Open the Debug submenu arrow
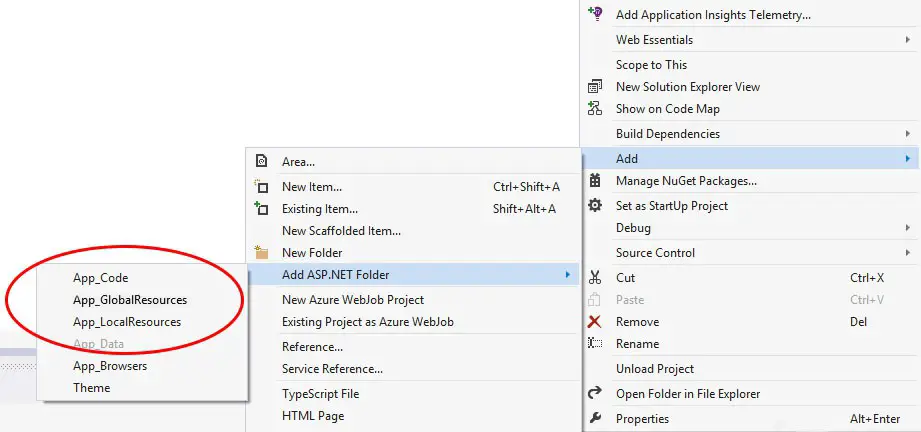The height and width of the screenshot is (432, 921). coord(908,227)
